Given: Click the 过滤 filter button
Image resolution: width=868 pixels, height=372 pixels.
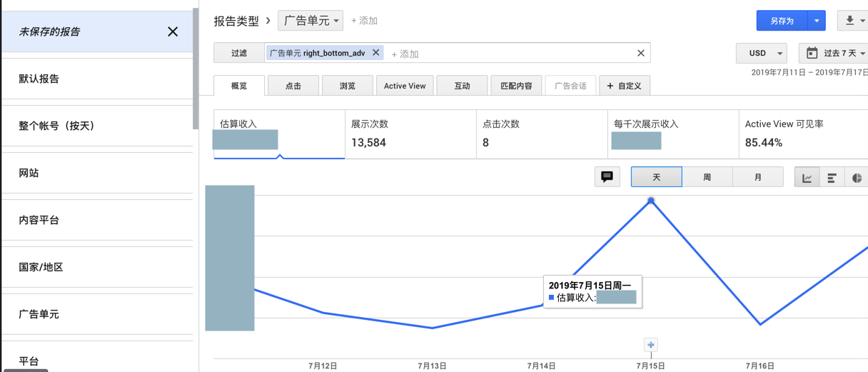Looking at the screenshot, I should click(239, 53).
